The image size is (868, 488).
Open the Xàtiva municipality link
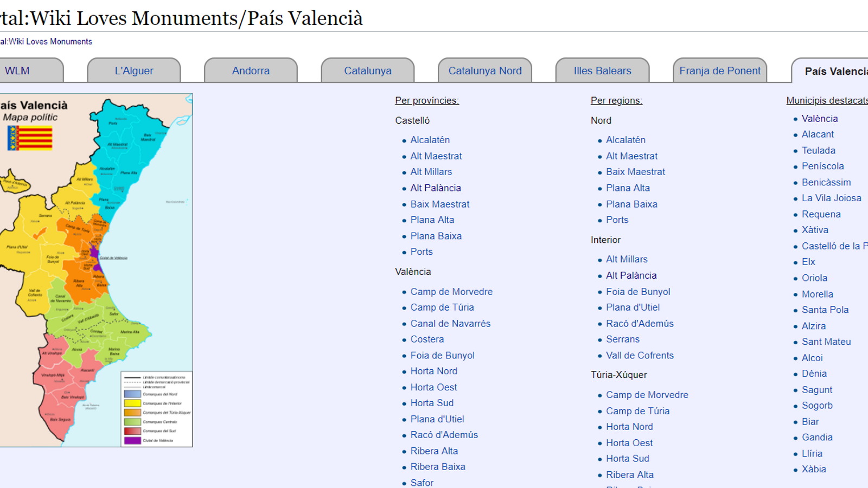815,230
